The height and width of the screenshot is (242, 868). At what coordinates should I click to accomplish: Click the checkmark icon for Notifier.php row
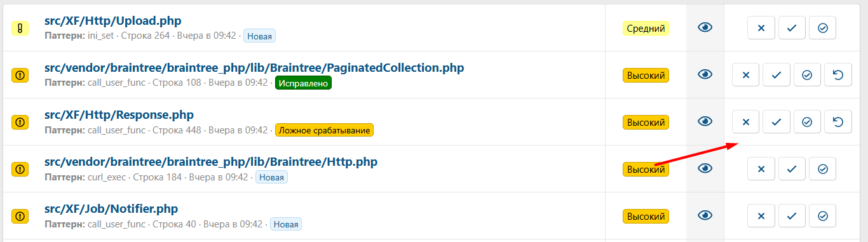pyautogui.click(x=792, y=216)
